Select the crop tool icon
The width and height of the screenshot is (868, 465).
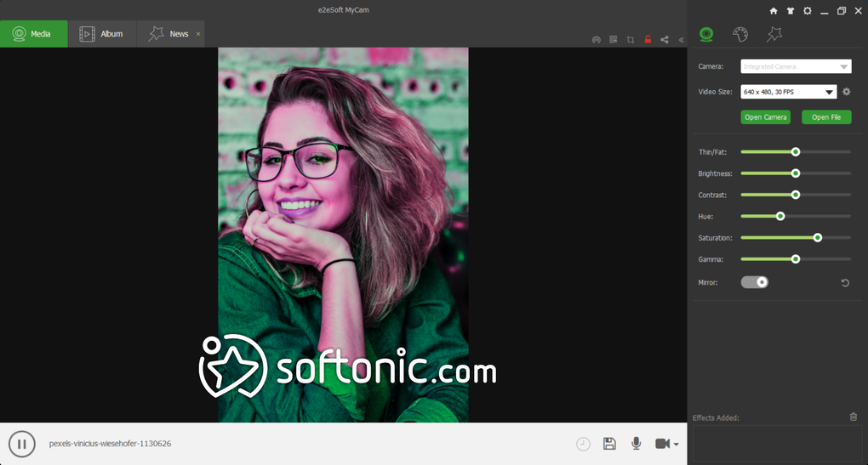[x=631, y=40]
